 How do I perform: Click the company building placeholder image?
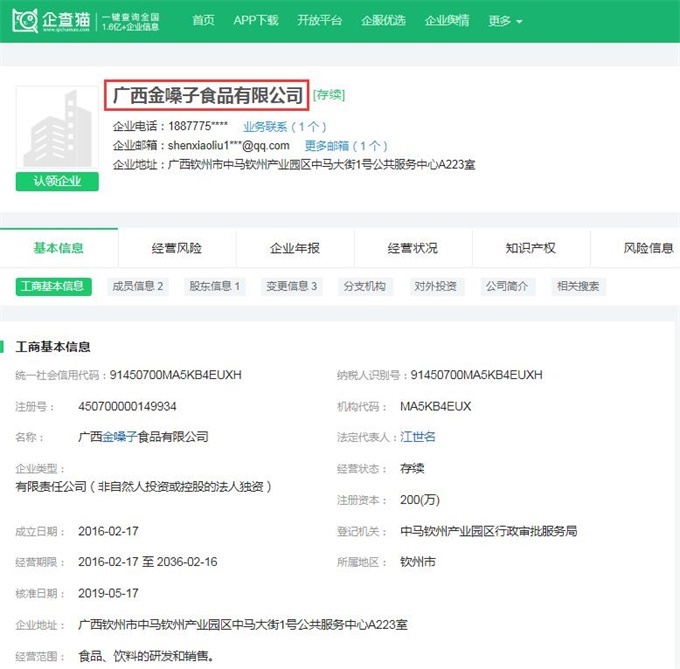[x=58, y=128]
